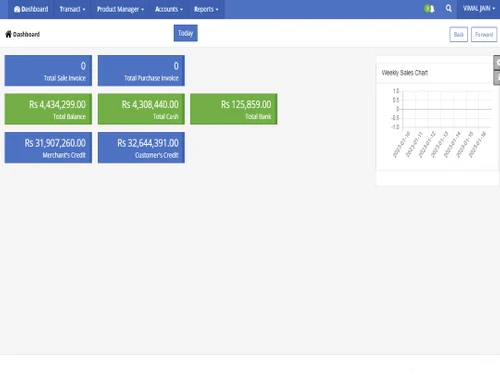The image size is (500, 375).
Task: Click the Weekly Sales Chart title
Action: click(x=405, y=73)
